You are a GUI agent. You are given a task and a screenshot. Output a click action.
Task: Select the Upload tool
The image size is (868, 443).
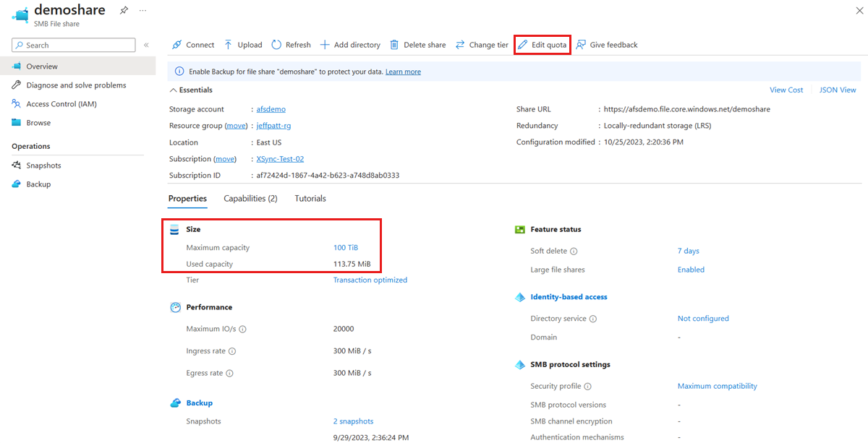tap(243, 44)
